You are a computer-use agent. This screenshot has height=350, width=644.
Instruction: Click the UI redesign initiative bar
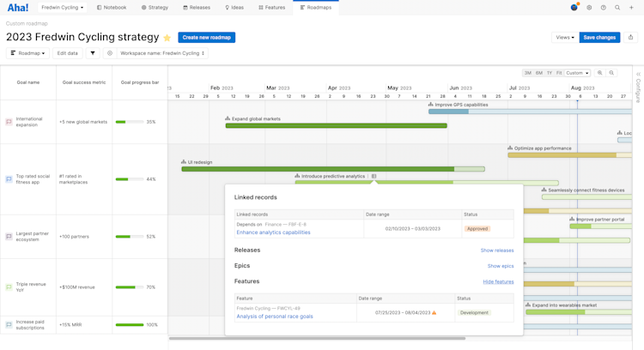tap(333, 169)
